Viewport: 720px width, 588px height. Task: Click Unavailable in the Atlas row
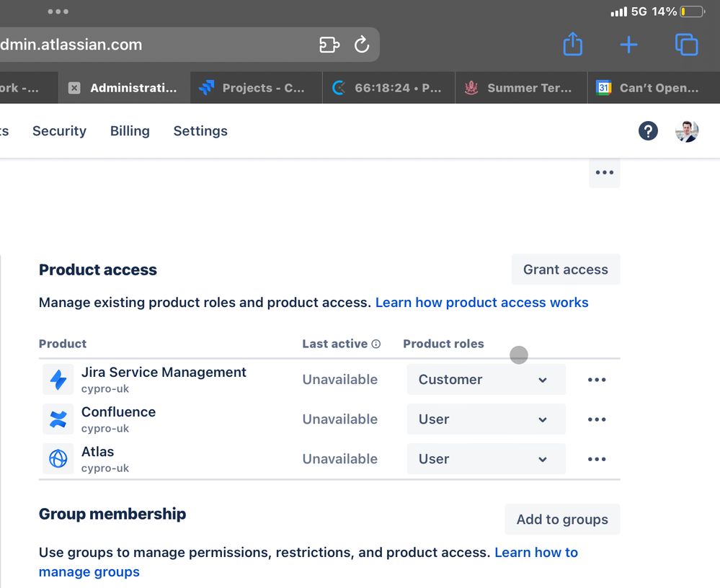(x=339, y=459)
